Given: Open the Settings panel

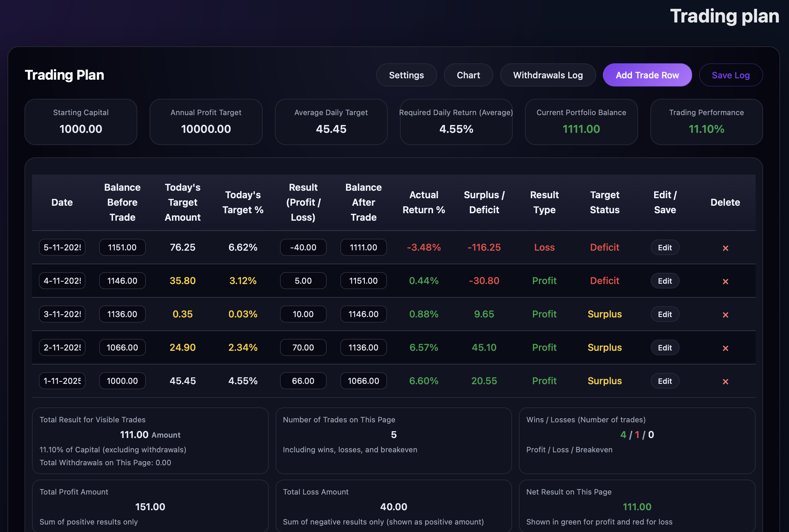Looking at the screenshot, I should 406,75.
